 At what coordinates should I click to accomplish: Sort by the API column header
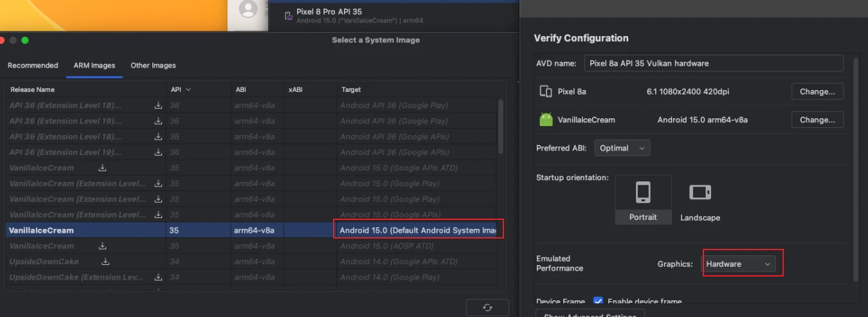[x=181, y=89]
